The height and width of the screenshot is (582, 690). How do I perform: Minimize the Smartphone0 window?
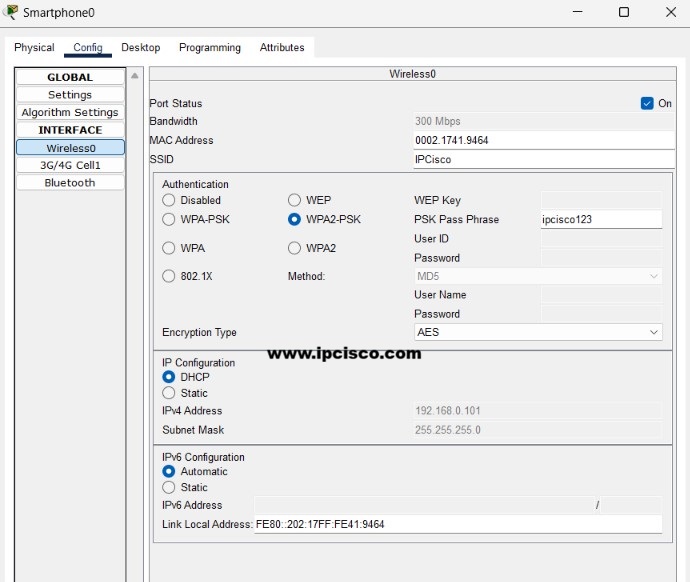coord(577,12)
